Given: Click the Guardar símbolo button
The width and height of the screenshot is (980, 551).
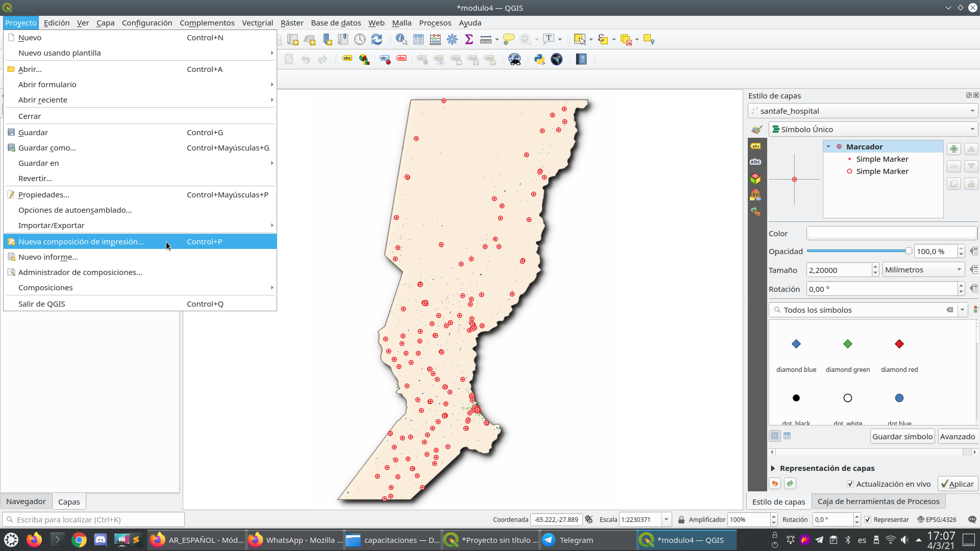Looking at the screenshot, I should click(902, 437).
